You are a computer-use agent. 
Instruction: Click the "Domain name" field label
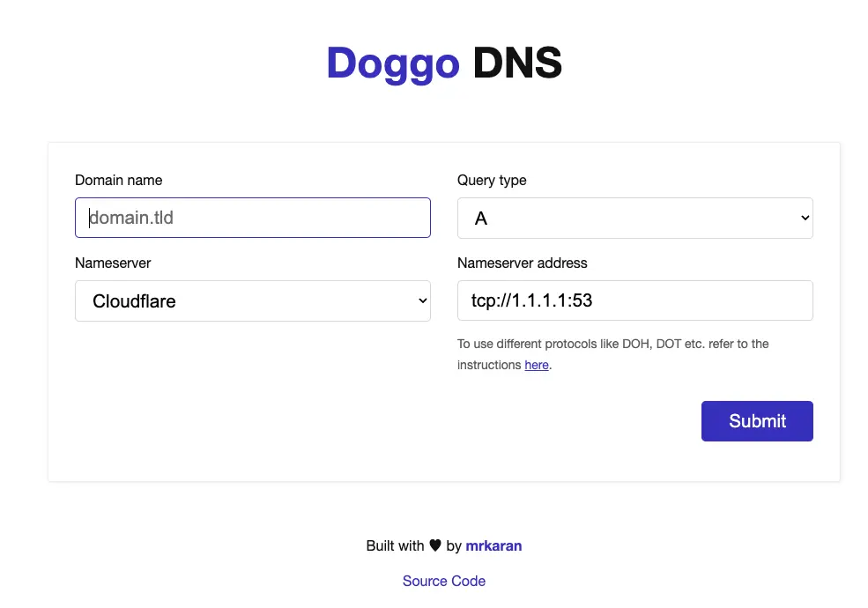pos(119,180)
